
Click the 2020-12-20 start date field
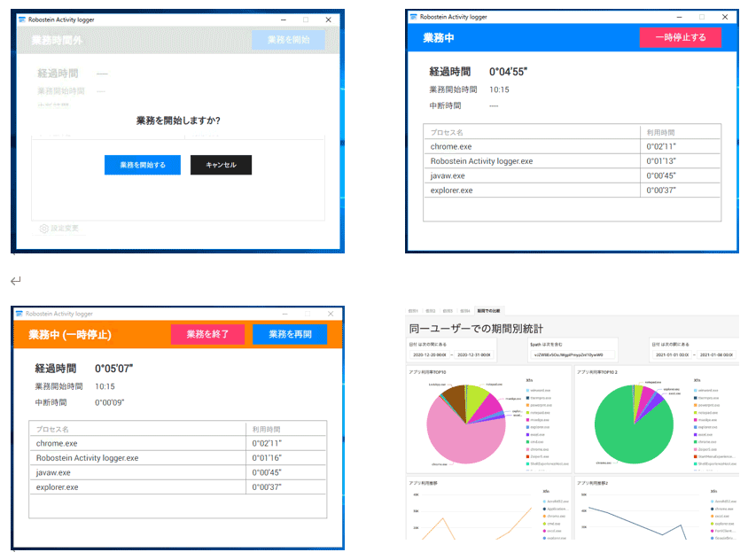tap(430, 355)
